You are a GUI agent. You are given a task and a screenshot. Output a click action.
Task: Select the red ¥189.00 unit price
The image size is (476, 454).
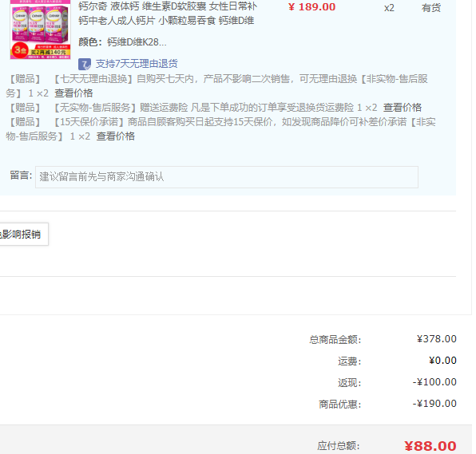coord(311,7)
